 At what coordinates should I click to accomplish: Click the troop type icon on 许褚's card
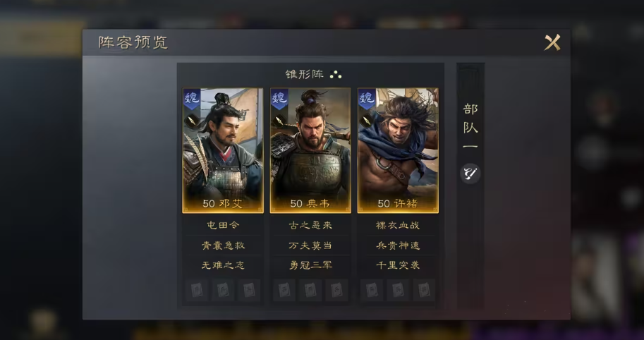(x=367, y=121)
